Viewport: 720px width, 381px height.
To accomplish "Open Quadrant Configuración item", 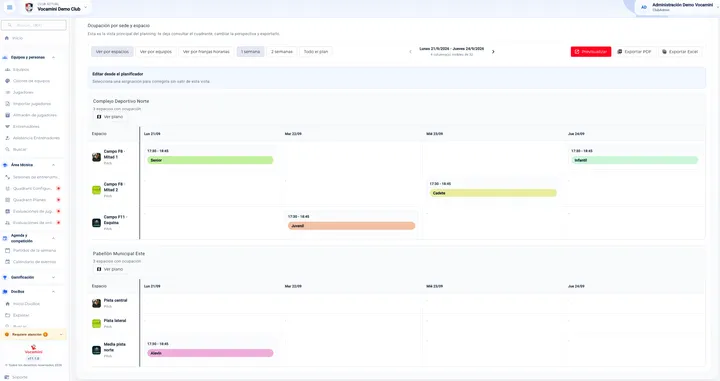I will tap(32, 188).
